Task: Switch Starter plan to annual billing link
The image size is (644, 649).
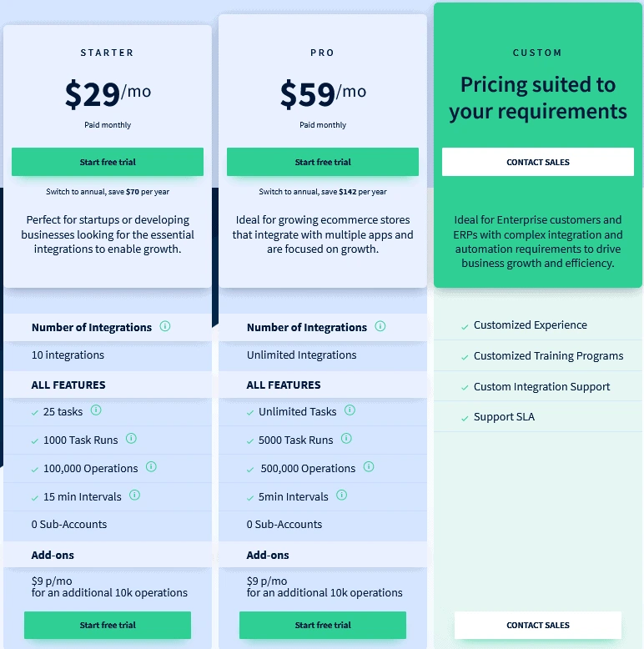Action: point(108,192)
